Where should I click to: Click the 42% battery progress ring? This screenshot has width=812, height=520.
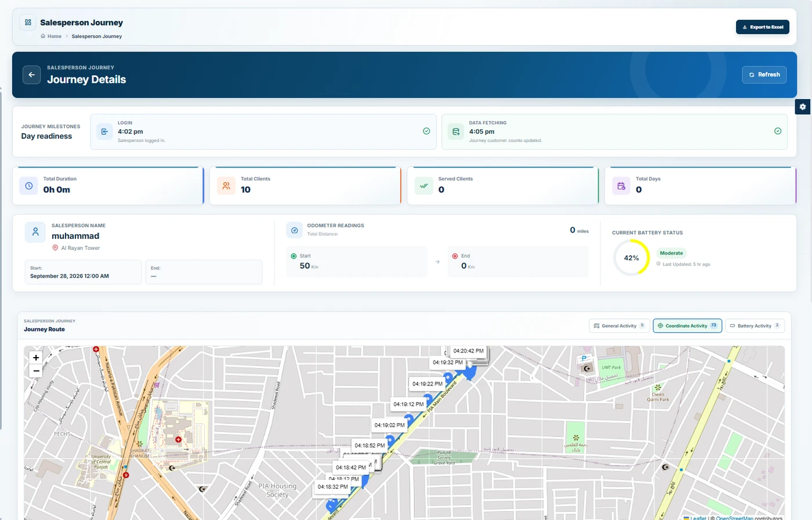pos(632,257)
